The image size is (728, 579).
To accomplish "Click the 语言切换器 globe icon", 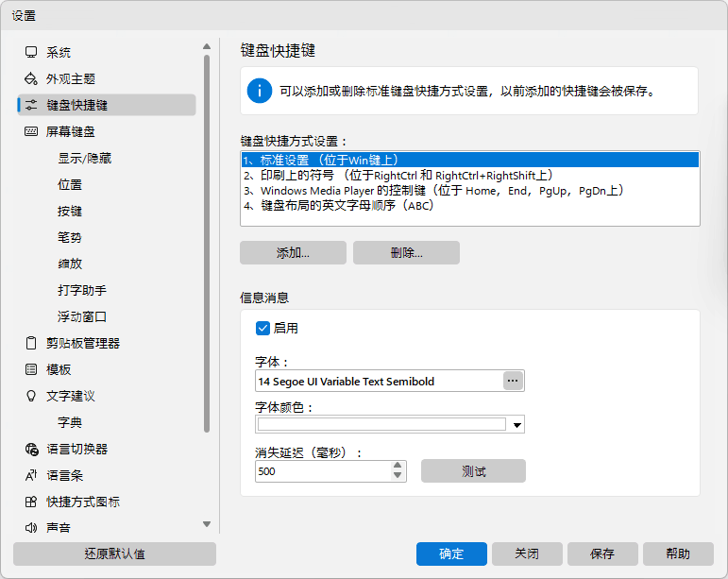I will click(x=31, y=449).
